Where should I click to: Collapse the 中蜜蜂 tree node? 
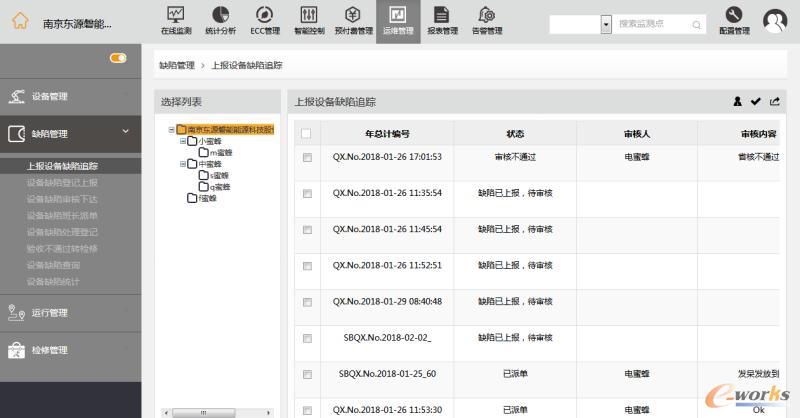pos(183,164)
